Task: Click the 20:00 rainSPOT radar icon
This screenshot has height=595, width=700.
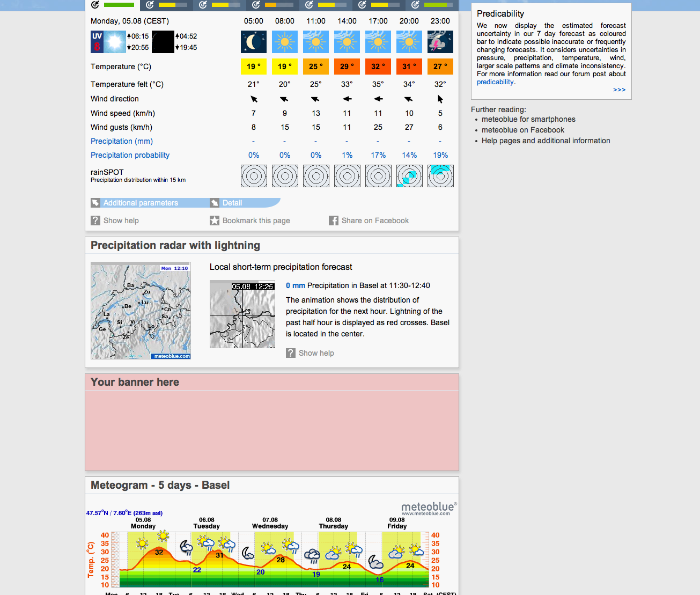Action: pos(409,176)
